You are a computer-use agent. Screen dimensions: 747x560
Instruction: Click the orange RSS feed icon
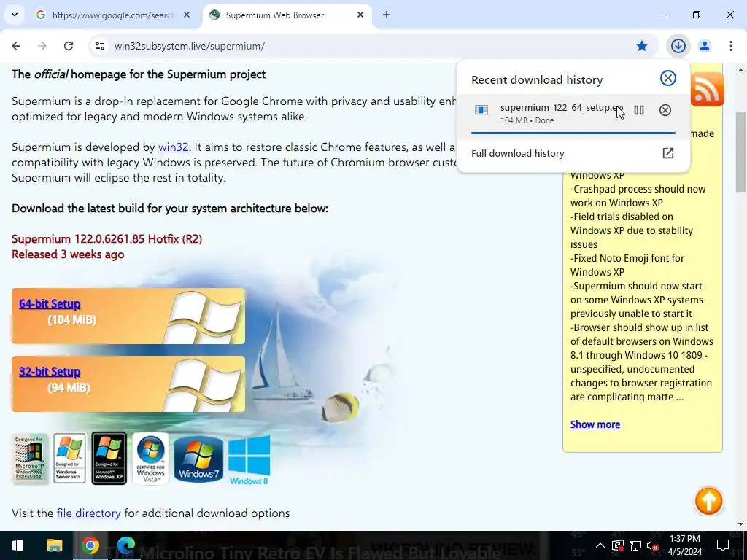coord(707,89)
